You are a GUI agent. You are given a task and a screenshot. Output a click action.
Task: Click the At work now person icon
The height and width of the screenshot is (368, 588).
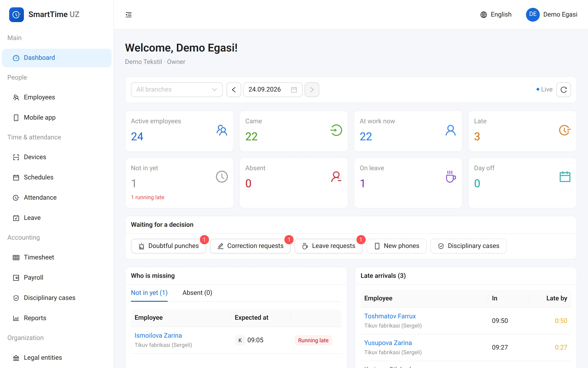coord(451,130)
